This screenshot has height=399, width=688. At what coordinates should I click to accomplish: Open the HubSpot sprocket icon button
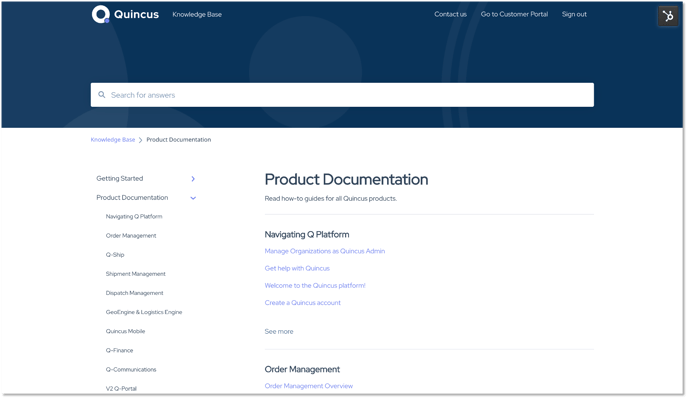(668, 16)
